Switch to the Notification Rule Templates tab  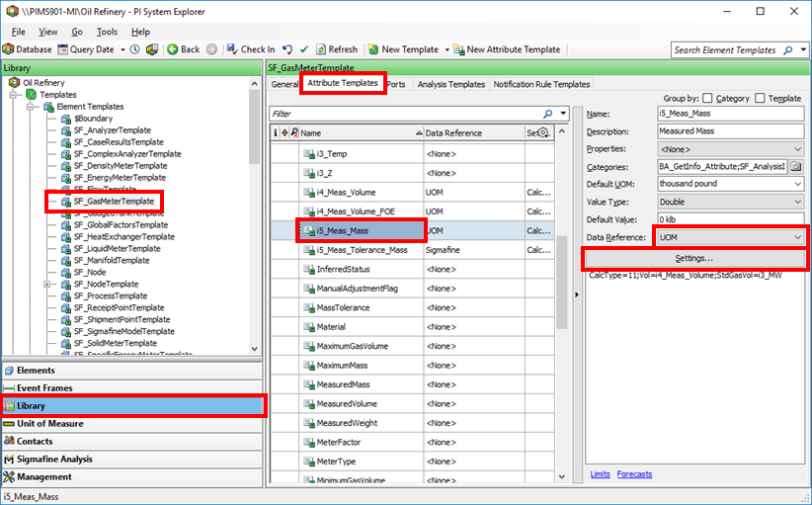coord(541,84)
